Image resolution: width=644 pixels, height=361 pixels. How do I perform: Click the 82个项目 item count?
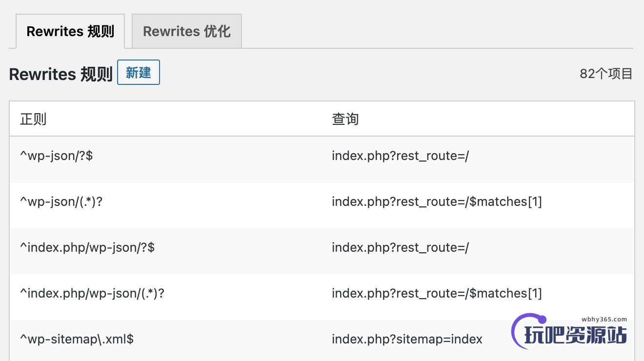[606, 74]
